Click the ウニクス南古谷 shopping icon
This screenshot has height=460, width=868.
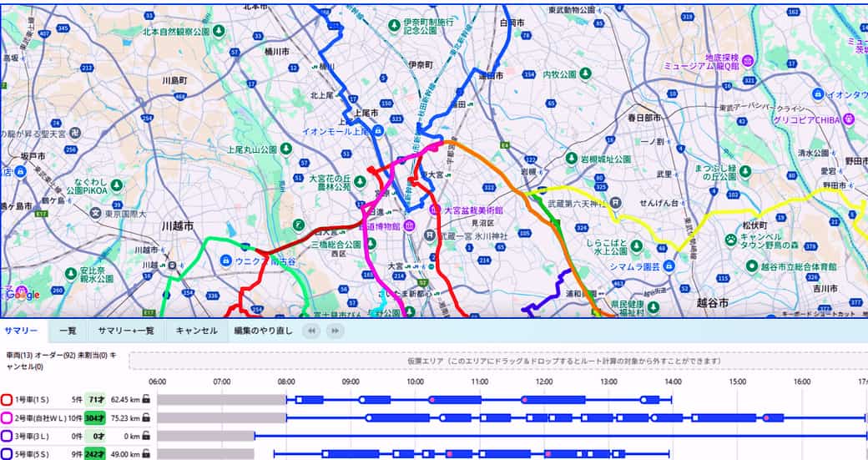226,260
